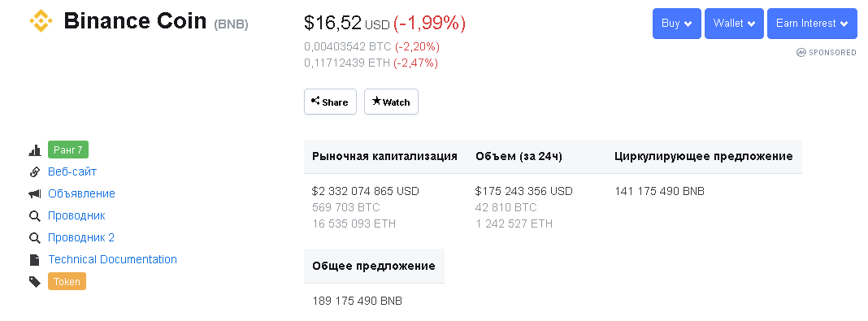Click the Binance Coin logo icon

point(41,21)
